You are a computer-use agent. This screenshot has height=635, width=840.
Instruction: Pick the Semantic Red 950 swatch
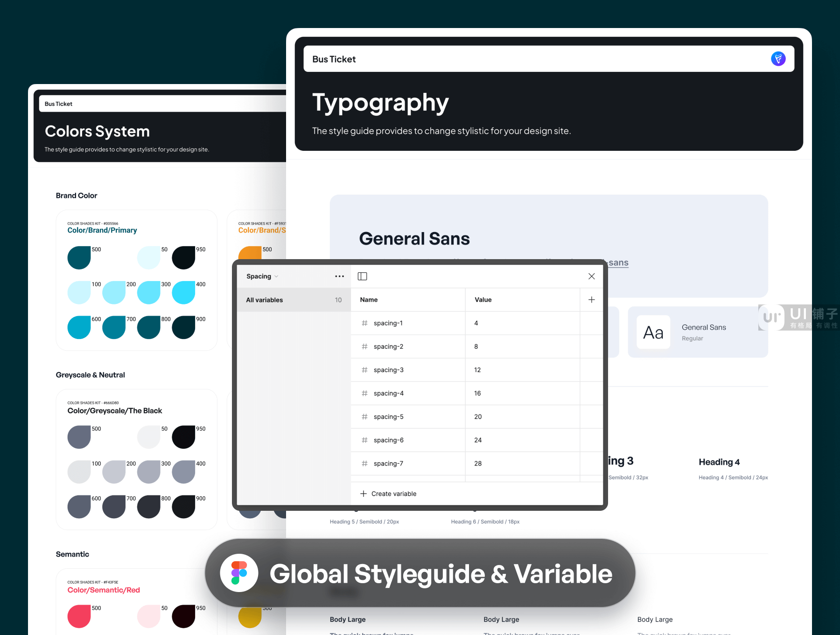pyautogui.click(x=183, y=616)
